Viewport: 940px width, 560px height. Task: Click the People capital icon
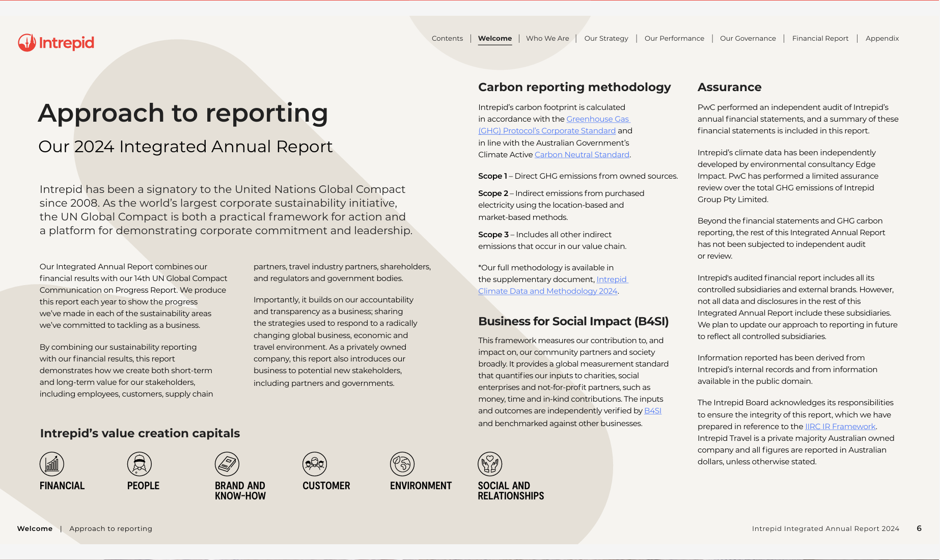pos(140,464)
